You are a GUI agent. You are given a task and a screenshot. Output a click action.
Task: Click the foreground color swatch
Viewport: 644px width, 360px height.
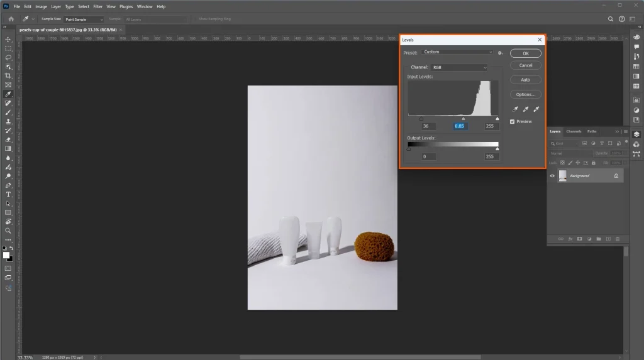6,255
